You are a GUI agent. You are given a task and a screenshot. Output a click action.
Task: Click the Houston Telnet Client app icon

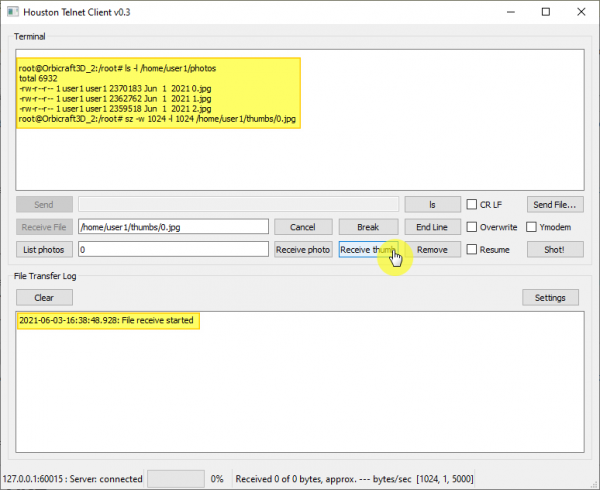tap(13, 12)
